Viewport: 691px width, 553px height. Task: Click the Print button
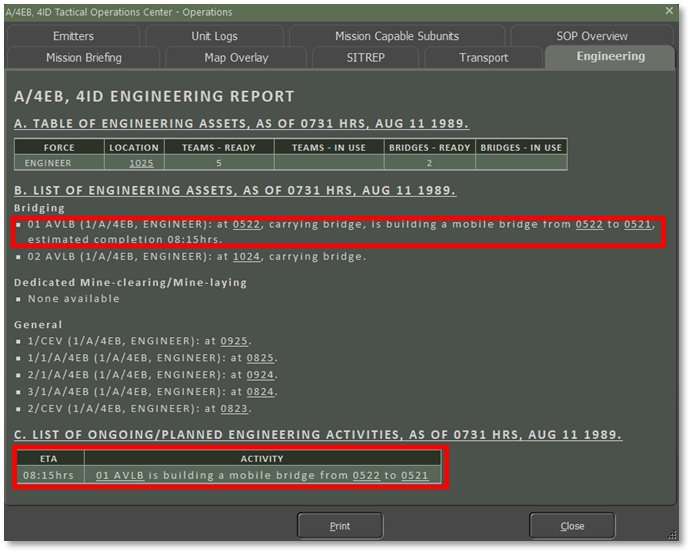pyautogui.click(x=340, y=526)
